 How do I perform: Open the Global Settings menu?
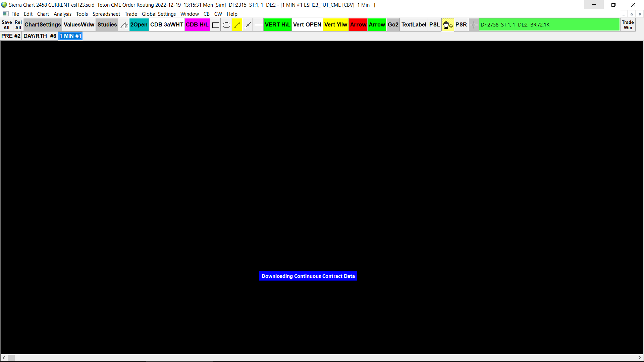coord(159,14)
